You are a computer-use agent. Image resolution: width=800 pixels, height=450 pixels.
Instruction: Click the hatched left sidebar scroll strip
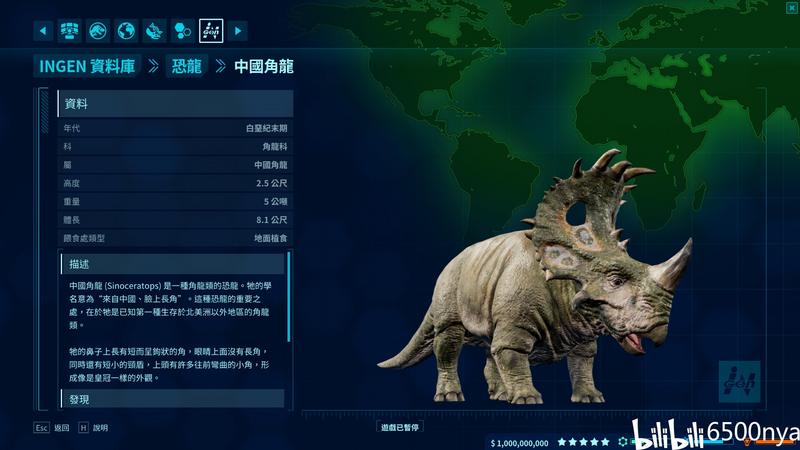point(44,111)
